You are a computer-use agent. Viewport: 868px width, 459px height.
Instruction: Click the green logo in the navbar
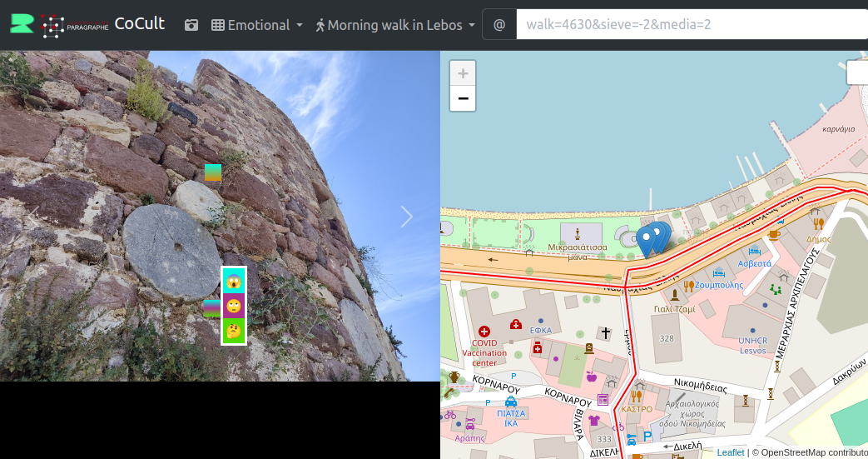click(22, 24)
